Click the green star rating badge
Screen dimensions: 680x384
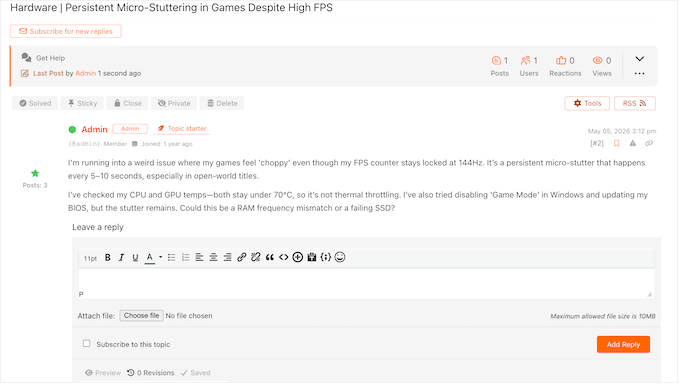tap(35, 174)
